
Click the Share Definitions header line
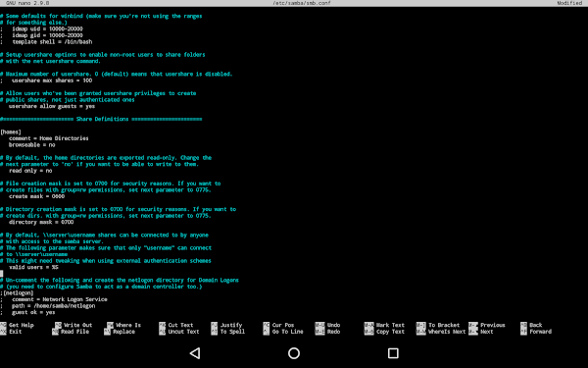click(101, 119)
